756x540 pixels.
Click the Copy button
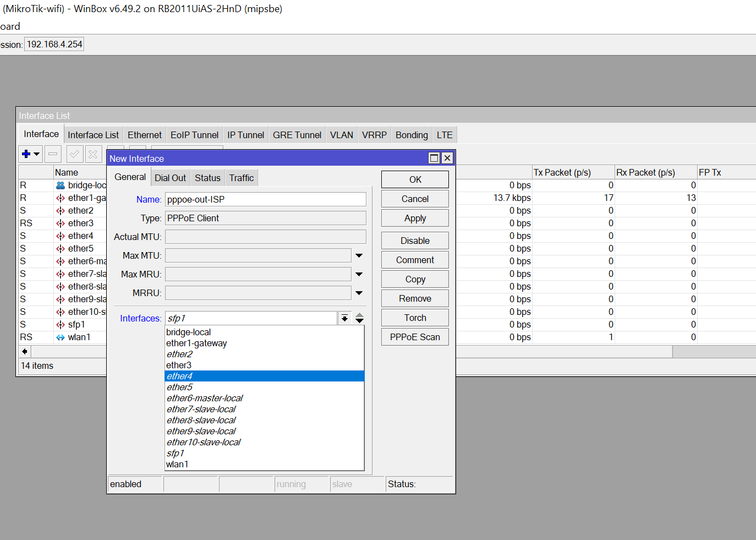[415, 279]
